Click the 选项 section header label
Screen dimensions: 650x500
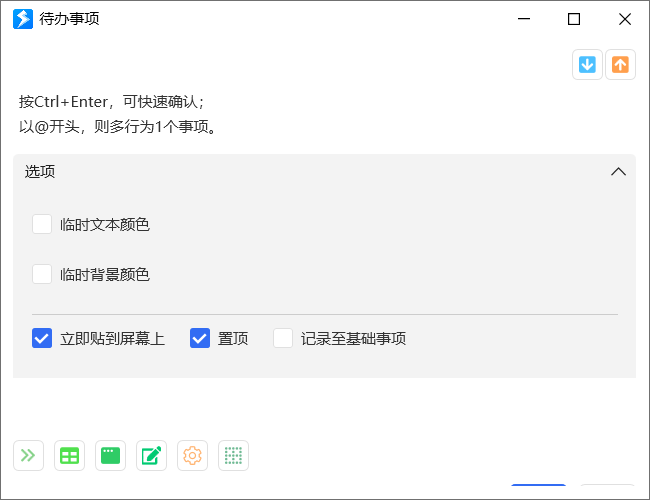coord(40,172)
